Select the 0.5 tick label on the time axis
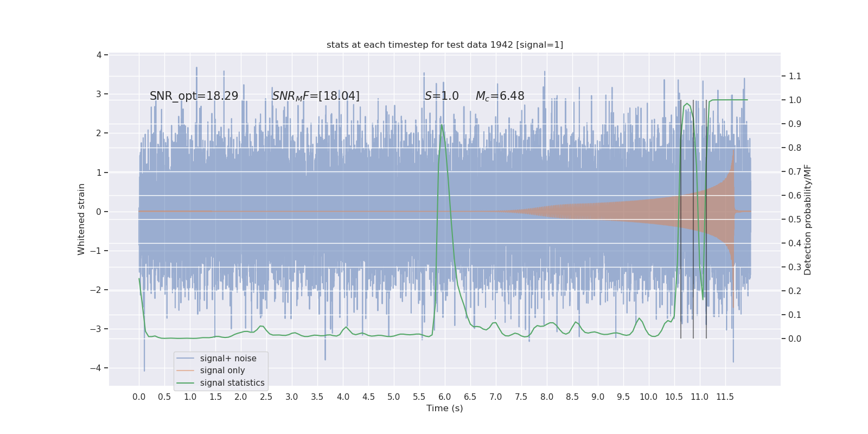Image resolution: width=868 pixels, height=434 pixels. tap(164, 397)
